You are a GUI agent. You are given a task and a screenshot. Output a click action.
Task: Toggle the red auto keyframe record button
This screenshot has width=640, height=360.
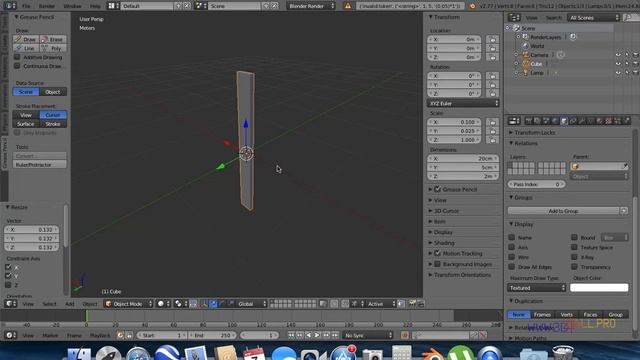[404, 335]
